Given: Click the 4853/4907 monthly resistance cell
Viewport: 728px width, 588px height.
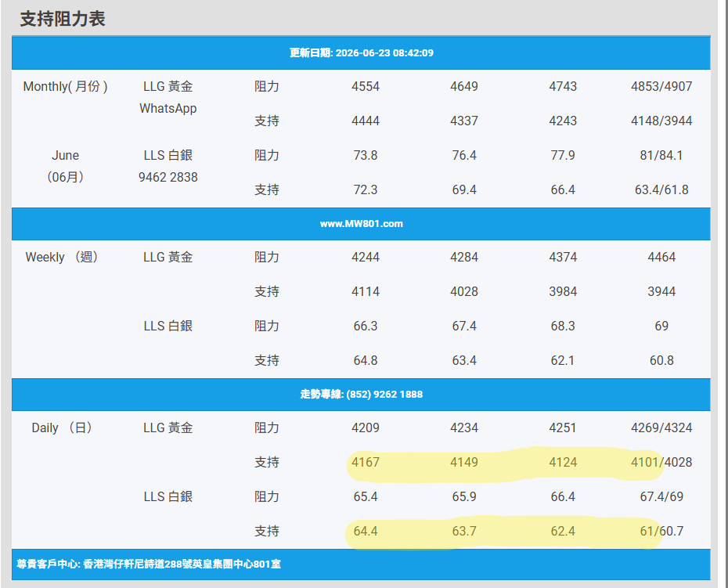Looking at the screenshot, I should 661,86.
